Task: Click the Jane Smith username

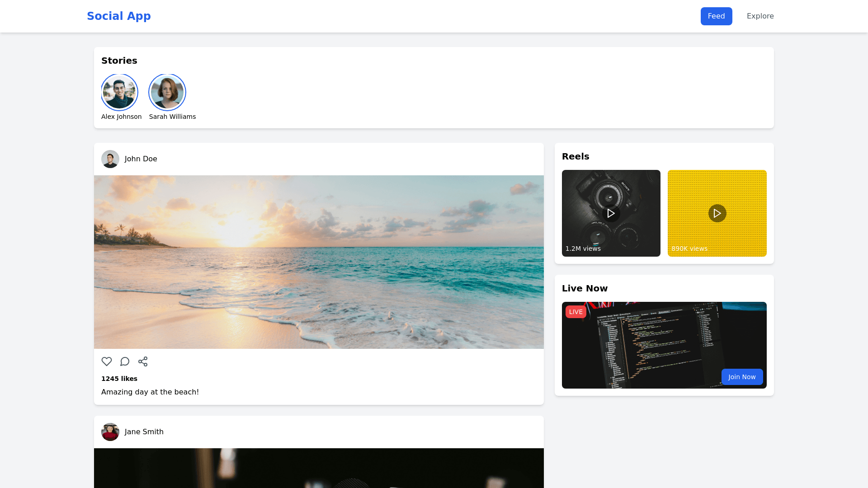Action: tap(144, 432)
